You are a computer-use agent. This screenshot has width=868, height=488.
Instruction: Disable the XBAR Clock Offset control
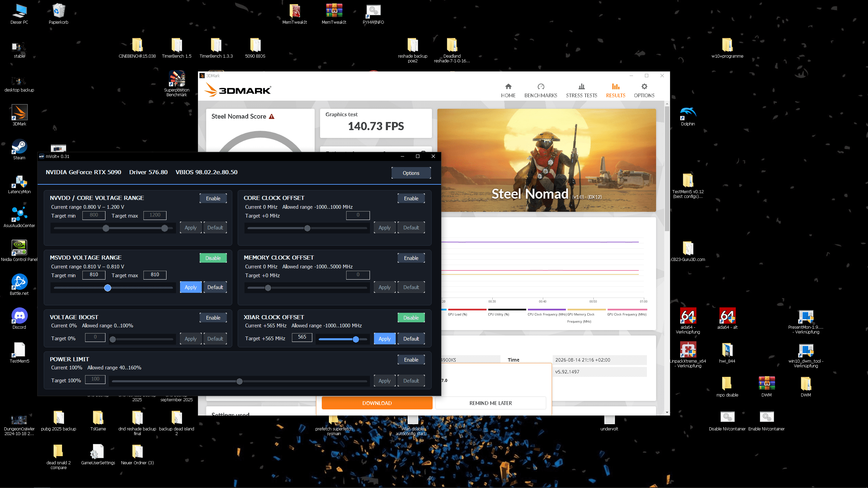(411, 318)
